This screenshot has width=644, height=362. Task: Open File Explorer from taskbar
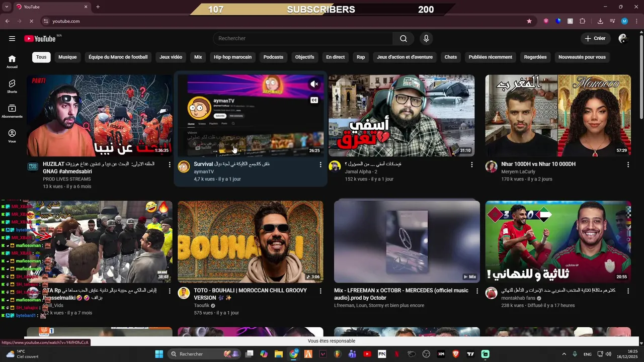click(x=279, y=354)
